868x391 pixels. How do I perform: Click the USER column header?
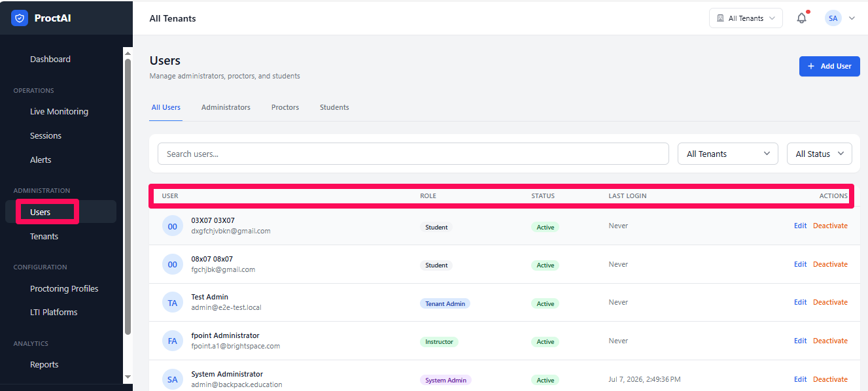[170, 196]
